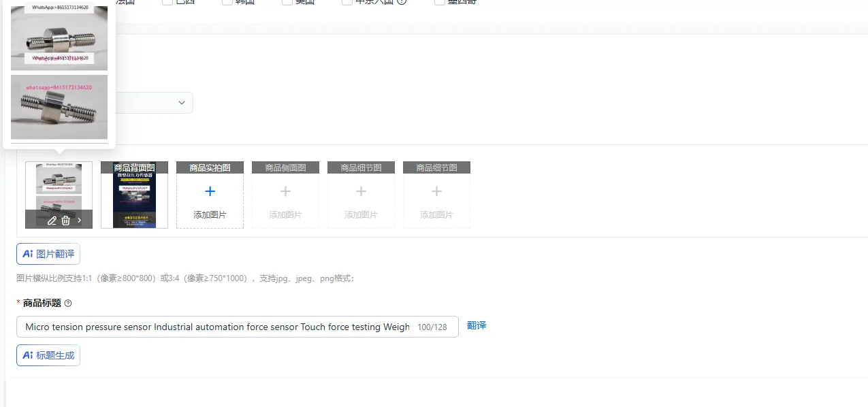Click the info icon next to 中东六国

[402, 2]
